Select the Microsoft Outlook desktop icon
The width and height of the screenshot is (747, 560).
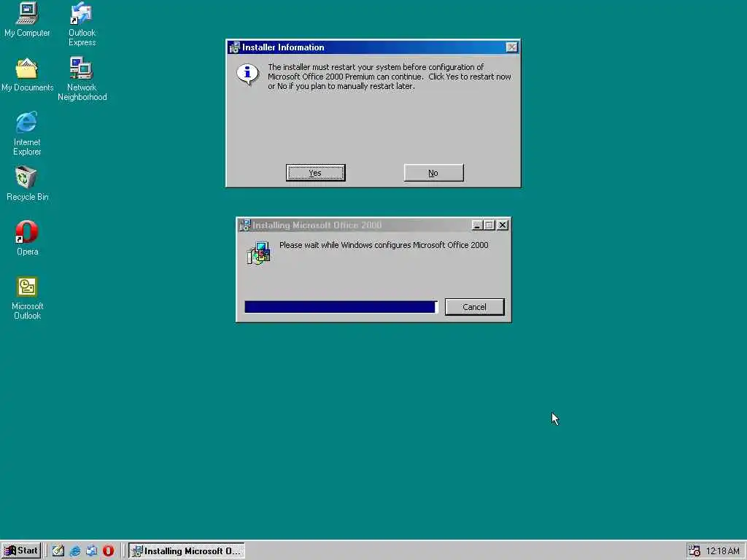coord(27,297)
